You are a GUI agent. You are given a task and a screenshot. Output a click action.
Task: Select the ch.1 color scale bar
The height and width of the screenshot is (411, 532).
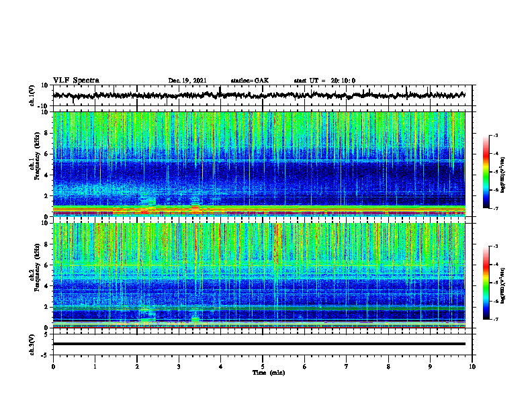tap(486, 172)
